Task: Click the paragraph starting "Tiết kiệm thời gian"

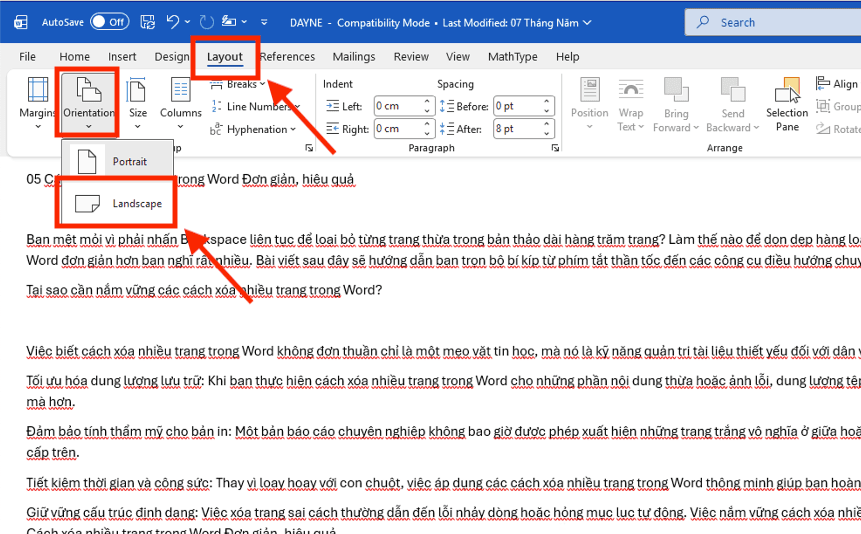Action: (x=443, y=483)
